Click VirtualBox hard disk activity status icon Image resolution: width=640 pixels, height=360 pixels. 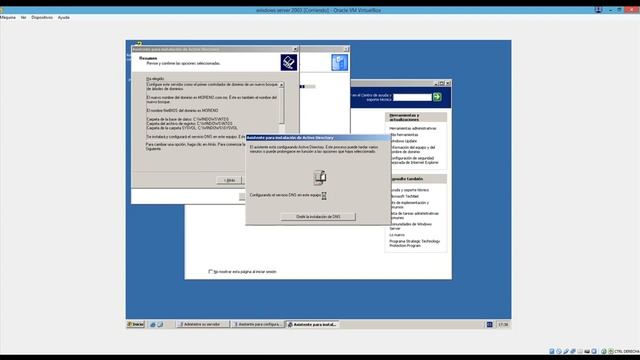[552, 351]
